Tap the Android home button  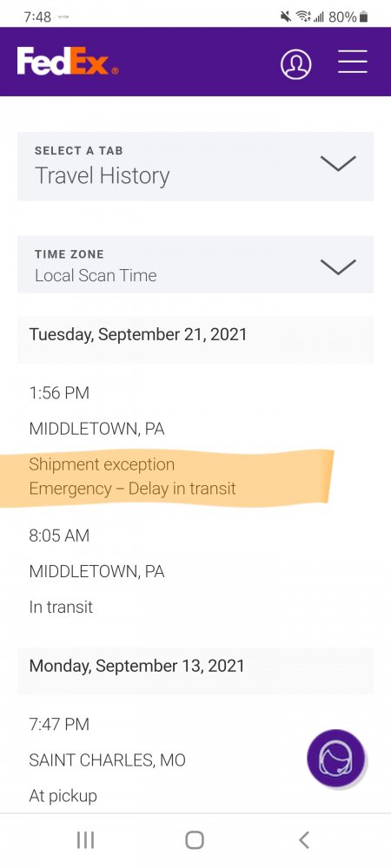tap(195, 839)
